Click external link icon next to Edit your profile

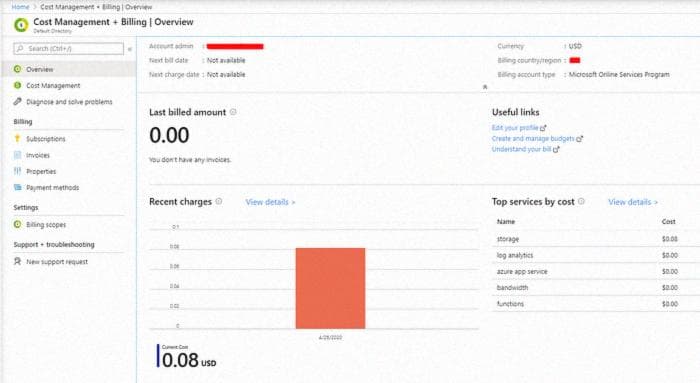(x=543, y=128)
